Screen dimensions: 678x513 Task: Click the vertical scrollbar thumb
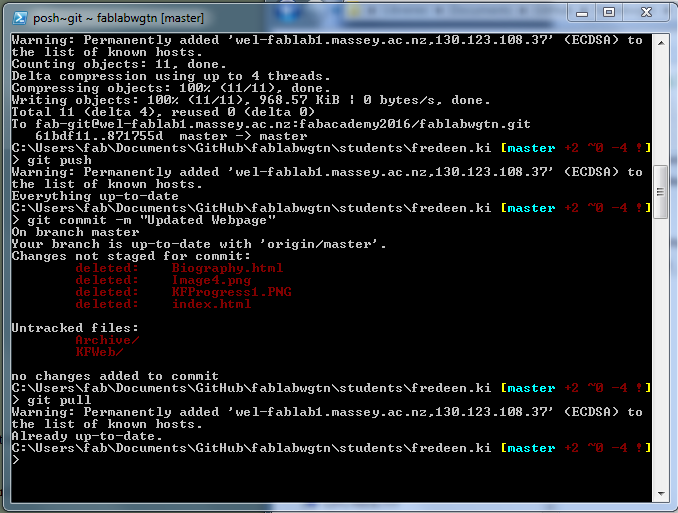661,192
